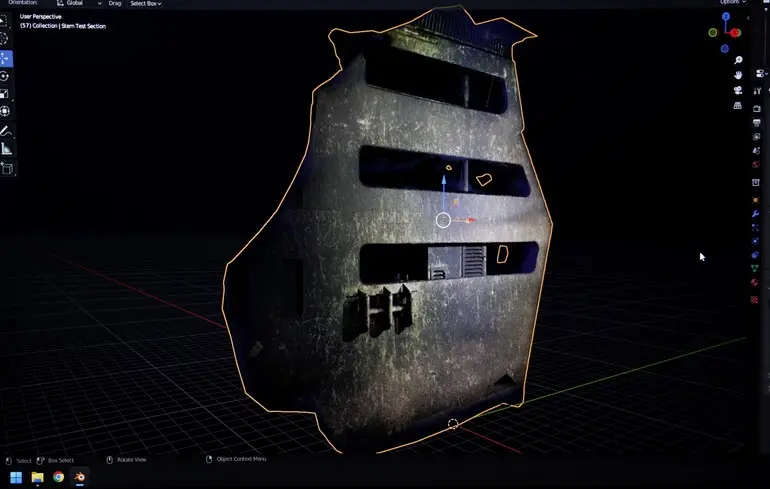The width and height of the screenshot is (770, 489).
Task: Click the pan view hand icon
Action: pos(737,75)
